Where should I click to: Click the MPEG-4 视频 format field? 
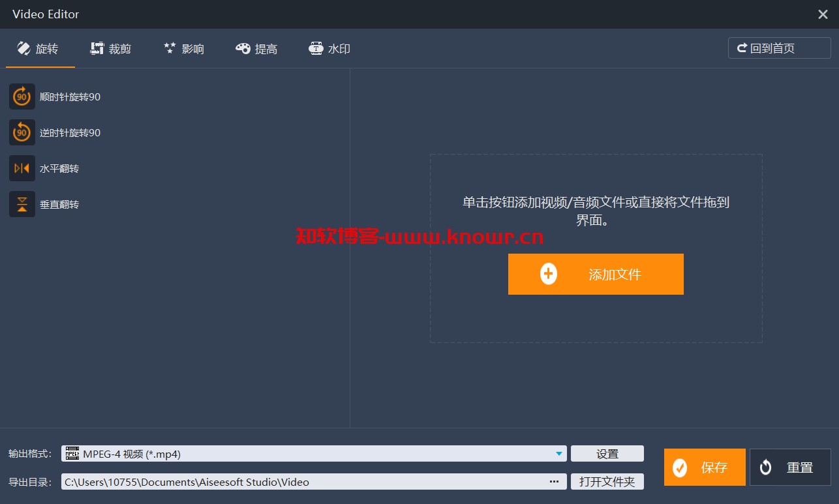314,454
